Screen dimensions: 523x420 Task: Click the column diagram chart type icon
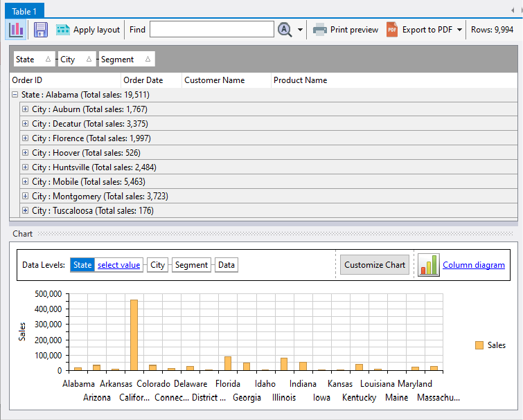(x=428, y=265)
